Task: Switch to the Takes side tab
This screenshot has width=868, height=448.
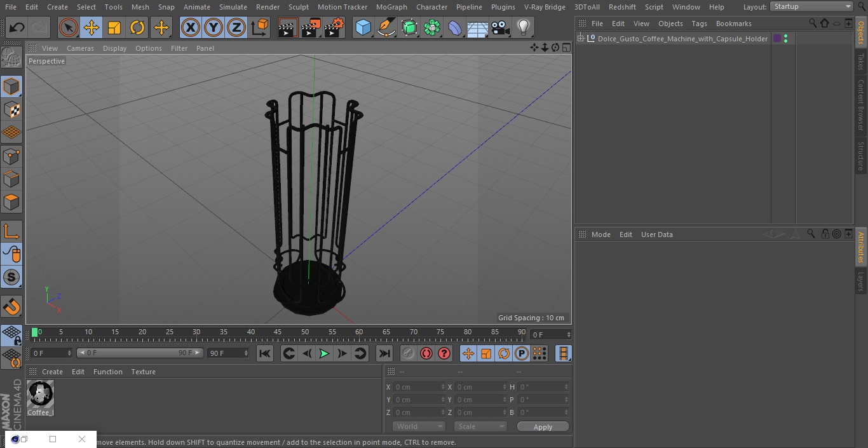Action: 861,62
